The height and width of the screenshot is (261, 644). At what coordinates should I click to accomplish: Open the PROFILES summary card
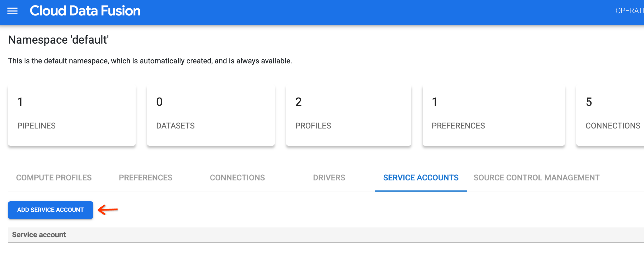(349, 115)
